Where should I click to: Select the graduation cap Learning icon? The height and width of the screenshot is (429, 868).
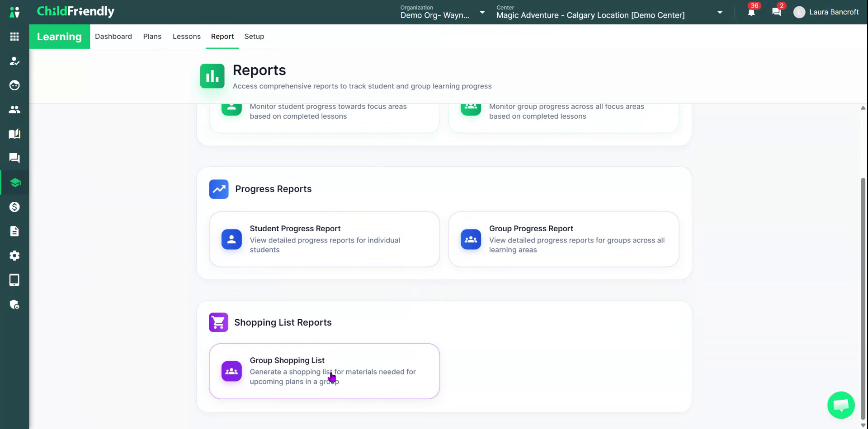click(15, 182)
